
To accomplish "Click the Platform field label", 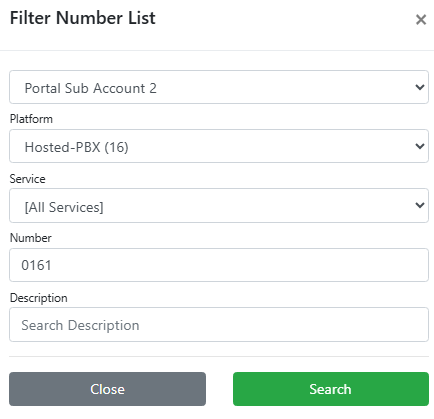I will tap(31, 119).
